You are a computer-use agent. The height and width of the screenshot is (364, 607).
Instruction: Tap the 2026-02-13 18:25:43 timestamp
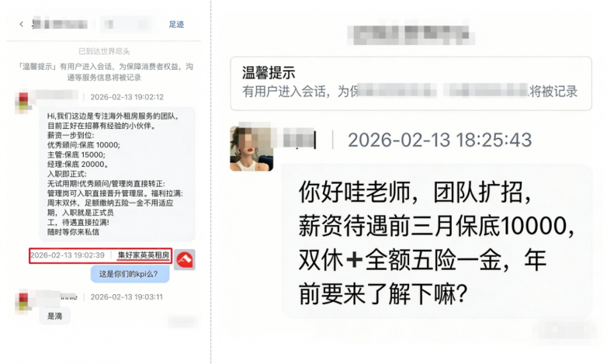point(440,140)
